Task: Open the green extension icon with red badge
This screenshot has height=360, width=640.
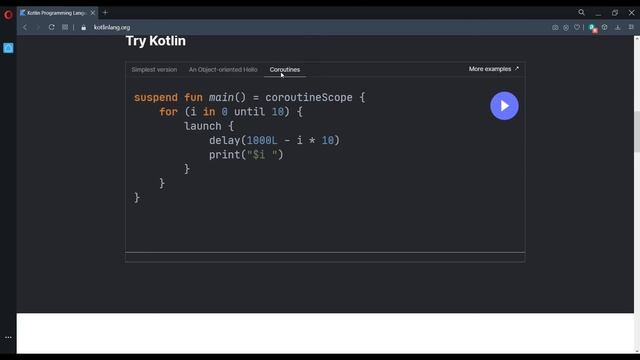Action: (593, 28)
